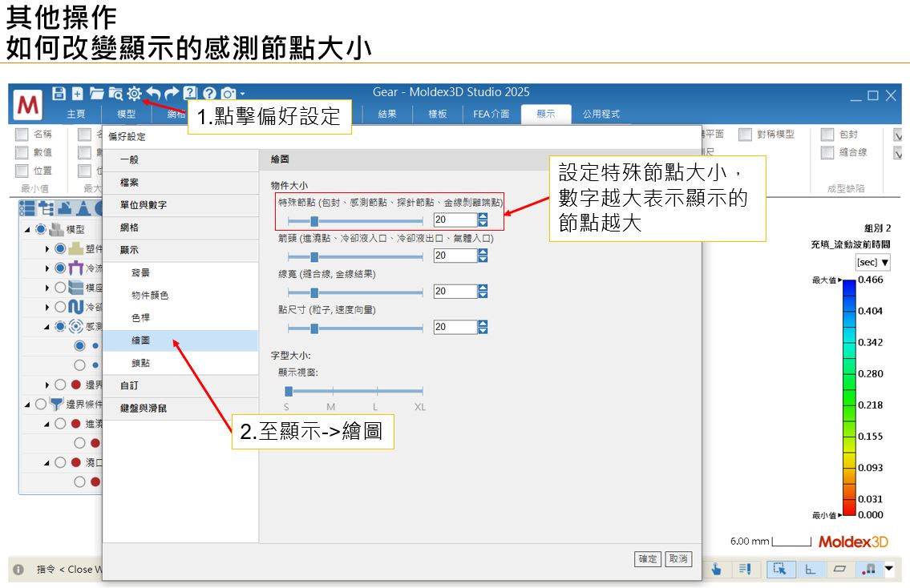Confirm settings with the 確定 button

pyautogui.click(x=647, y=560)
